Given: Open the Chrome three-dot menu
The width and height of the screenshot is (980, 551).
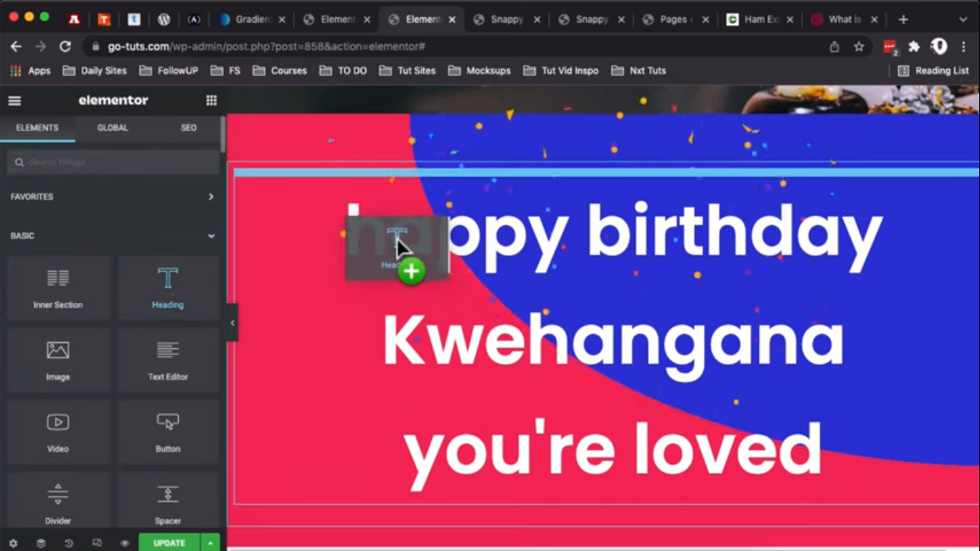Looking at the screenshot, I should (x=963, y=47).
